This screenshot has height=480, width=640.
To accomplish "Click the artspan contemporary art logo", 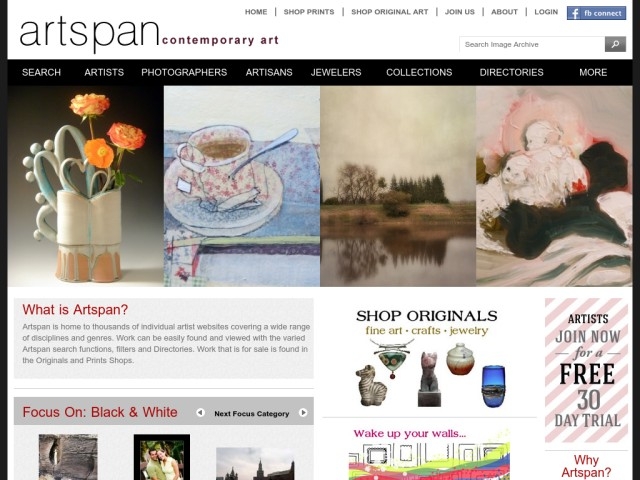I will point(149,35).
